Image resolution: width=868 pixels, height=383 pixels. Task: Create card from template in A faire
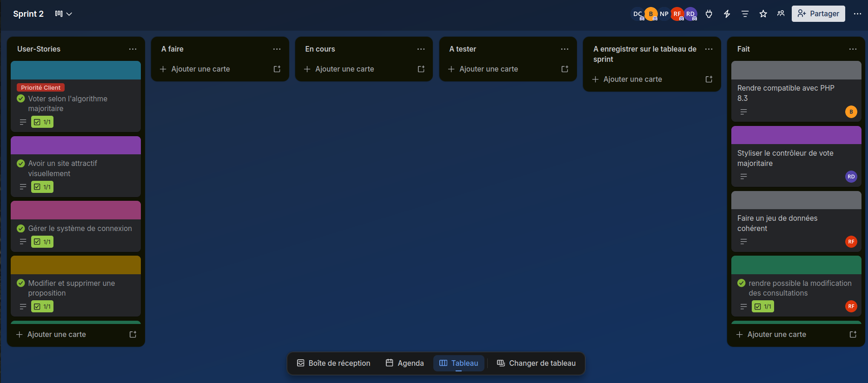[x=277, y=69]
